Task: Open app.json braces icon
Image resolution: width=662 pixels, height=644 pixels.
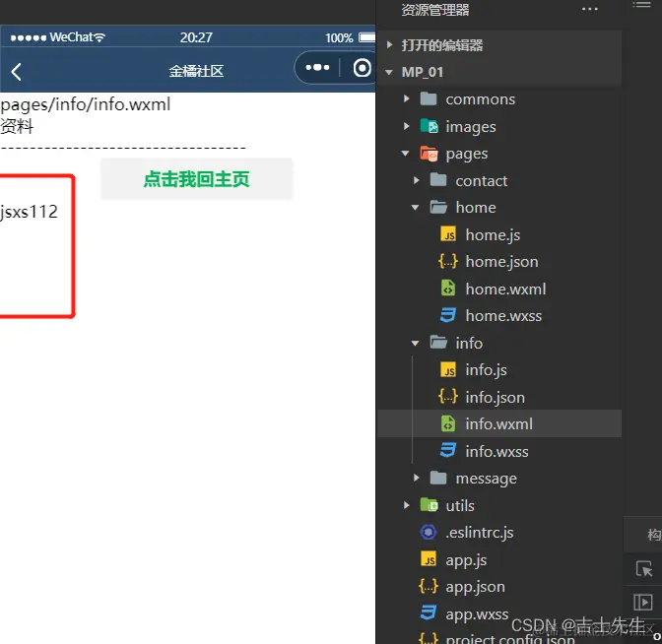Action: point(429,586)
